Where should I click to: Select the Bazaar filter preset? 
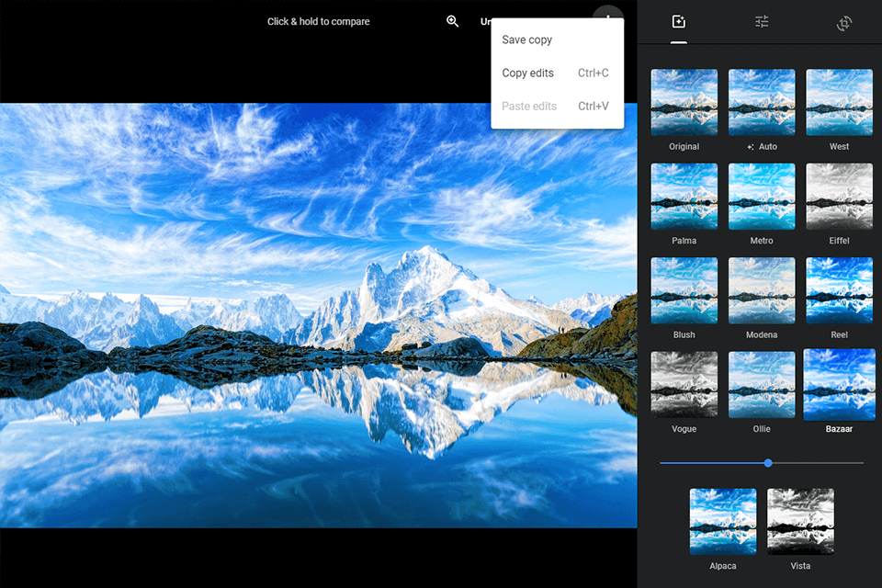839,385
